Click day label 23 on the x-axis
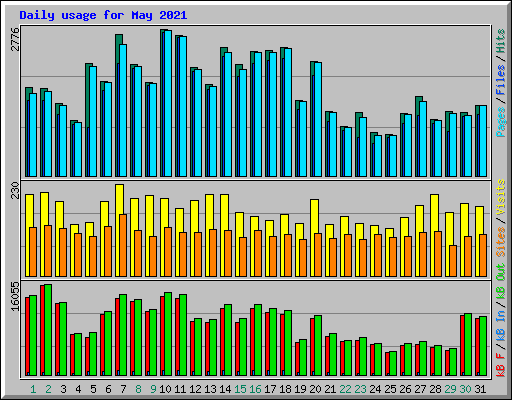The height and width of the screenshot is (400, 512). [x=360, y=389]
